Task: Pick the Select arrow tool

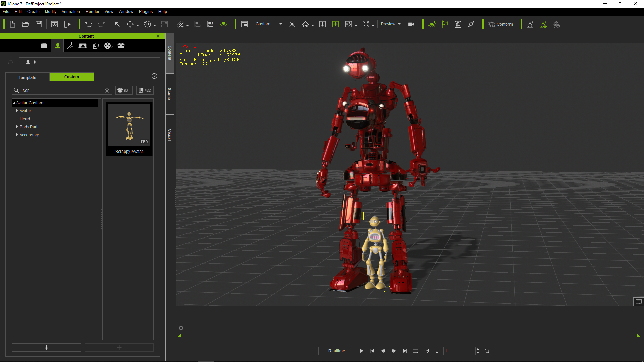Action: [117, 24]
